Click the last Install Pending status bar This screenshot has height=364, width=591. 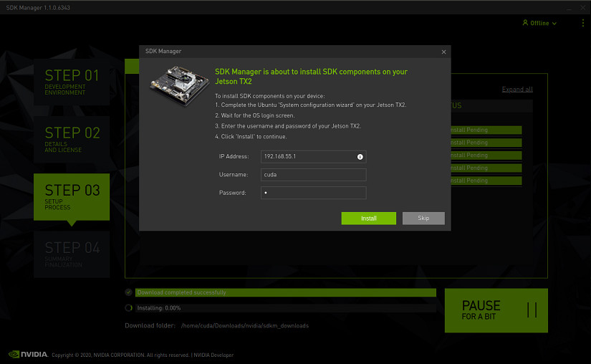(x=486, y=181)
